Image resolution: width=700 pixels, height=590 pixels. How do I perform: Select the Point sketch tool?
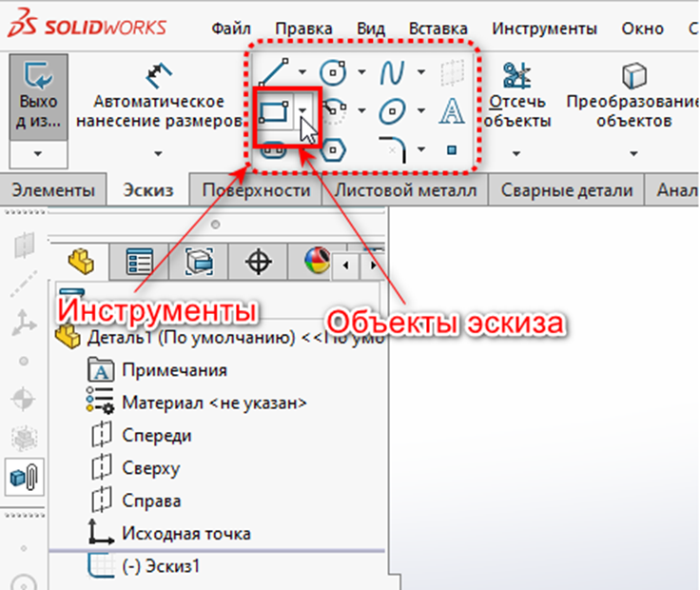(x=452, y=149)
